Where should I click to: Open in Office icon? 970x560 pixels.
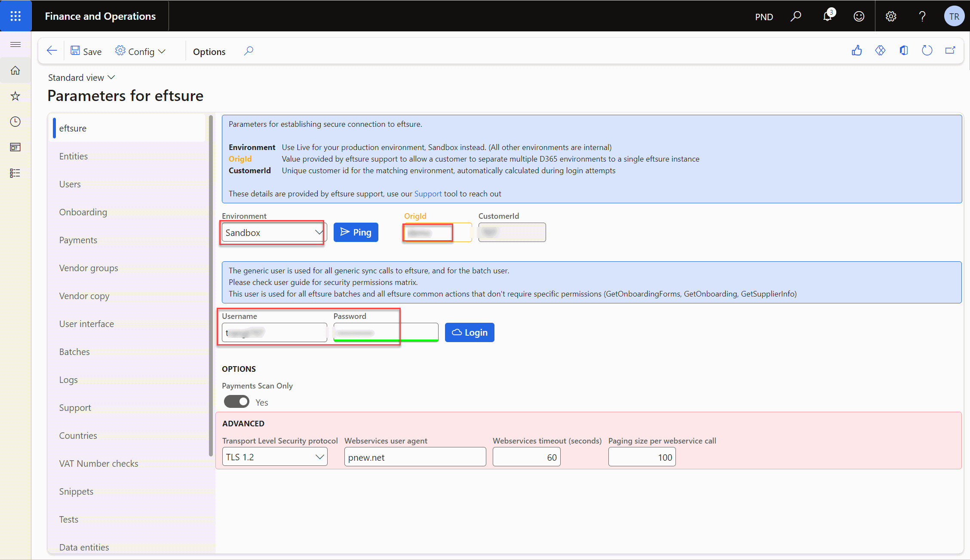904,51
